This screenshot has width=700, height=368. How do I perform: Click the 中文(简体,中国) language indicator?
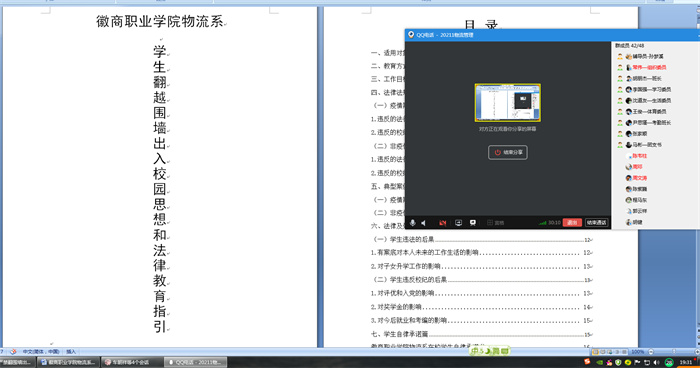[41, 351]
